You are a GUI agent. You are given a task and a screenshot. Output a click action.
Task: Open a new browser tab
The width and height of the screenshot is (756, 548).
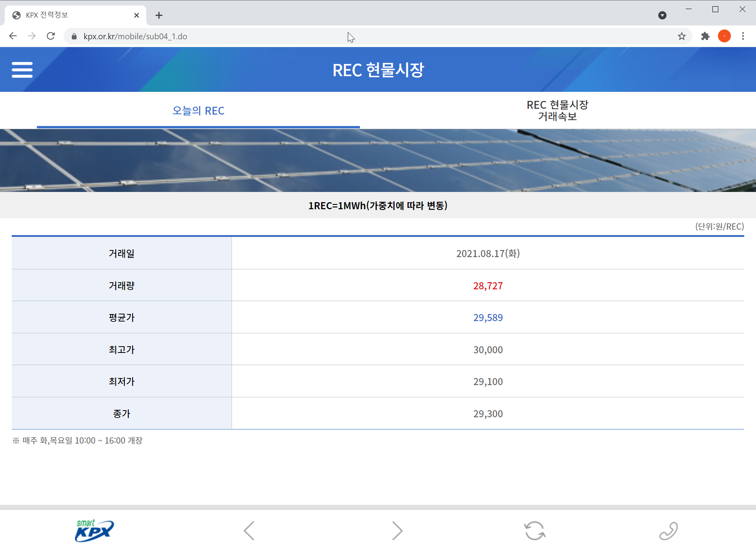159,15
